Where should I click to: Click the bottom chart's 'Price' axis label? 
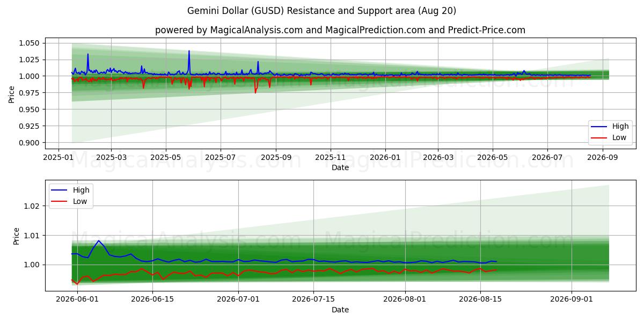tap(16, 236)
